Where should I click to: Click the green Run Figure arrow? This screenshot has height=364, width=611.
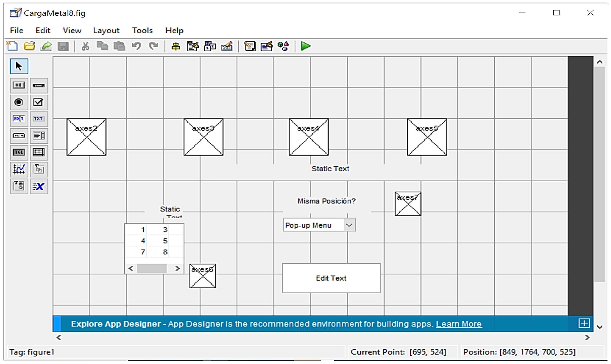[306, 46]
